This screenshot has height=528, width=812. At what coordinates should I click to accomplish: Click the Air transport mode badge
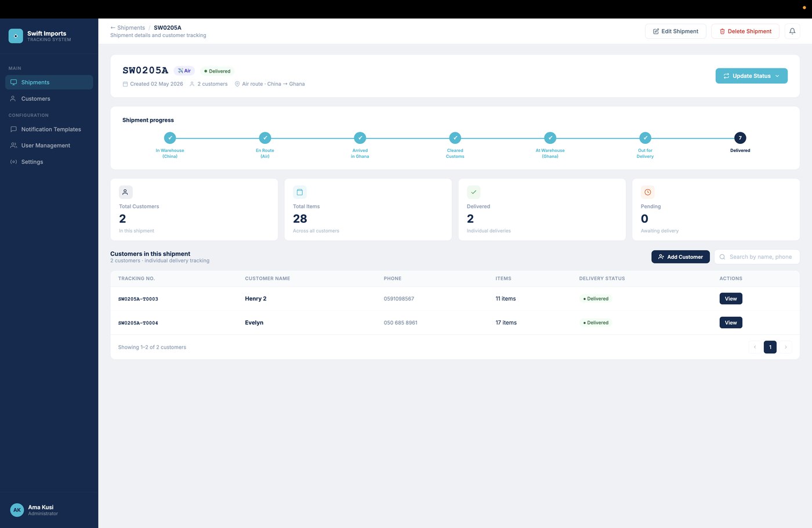click(184, 71)
